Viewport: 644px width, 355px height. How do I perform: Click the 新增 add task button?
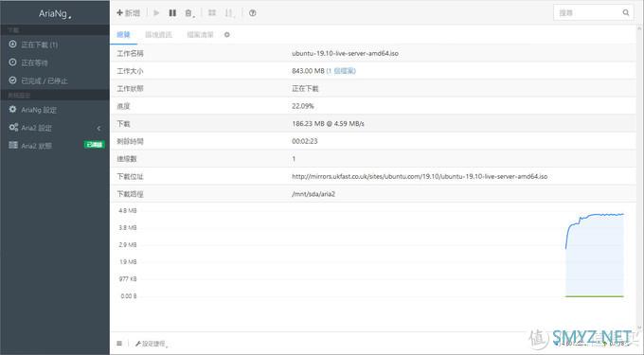pos(129,13)
